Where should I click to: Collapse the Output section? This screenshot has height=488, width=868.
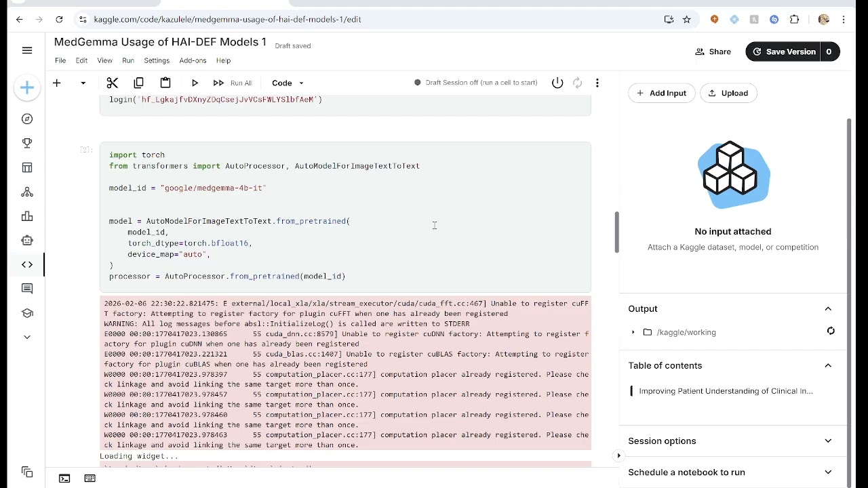828,309
